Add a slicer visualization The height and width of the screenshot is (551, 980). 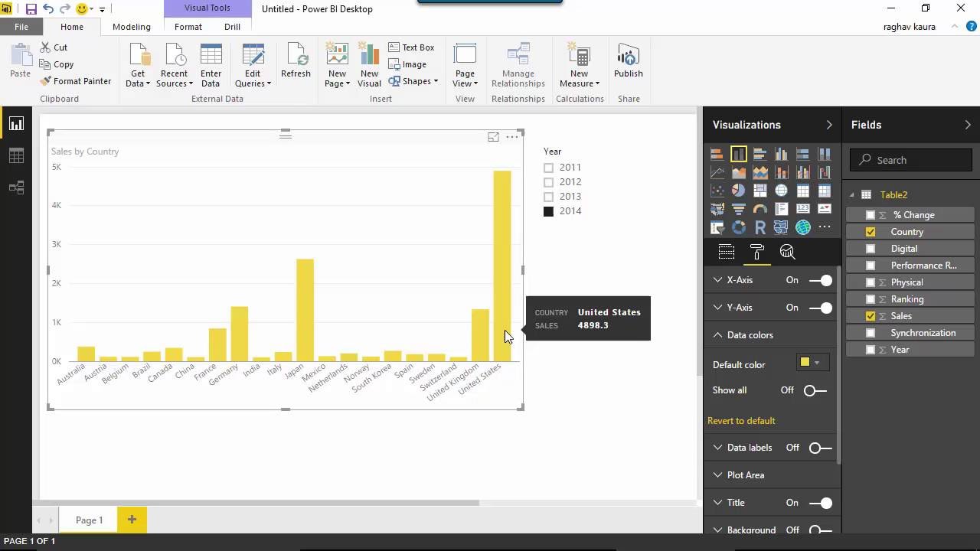click(x=717, y=227)
